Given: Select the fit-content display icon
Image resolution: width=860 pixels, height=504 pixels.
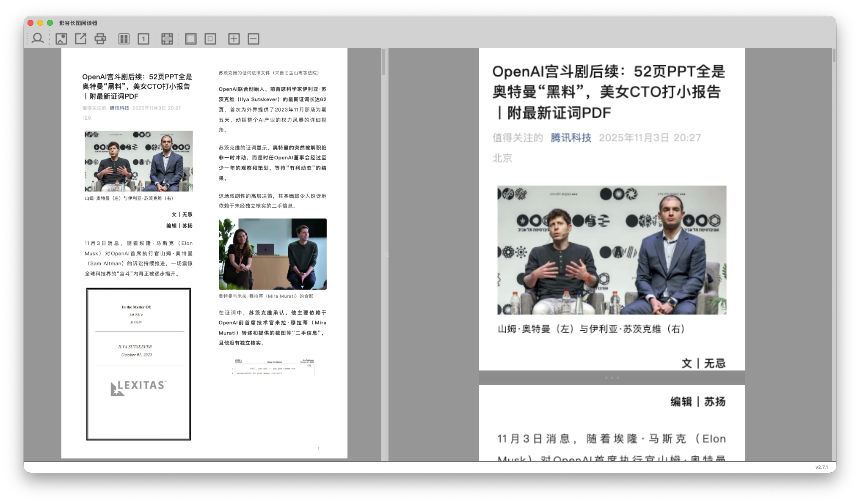Looking at the screenshot, I should coord(210,38).
